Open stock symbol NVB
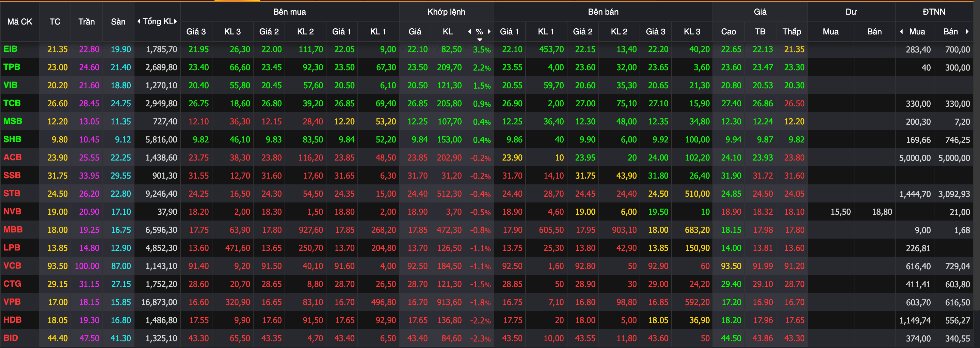 (12, 212)
